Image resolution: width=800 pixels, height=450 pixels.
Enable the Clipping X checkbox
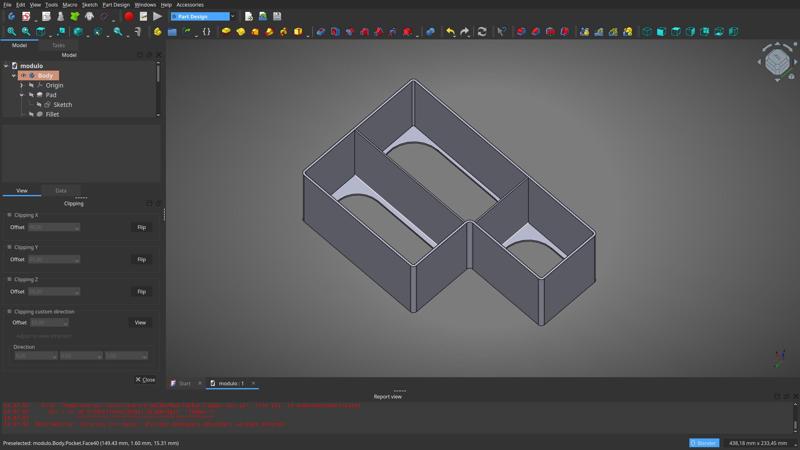[10, 215]
